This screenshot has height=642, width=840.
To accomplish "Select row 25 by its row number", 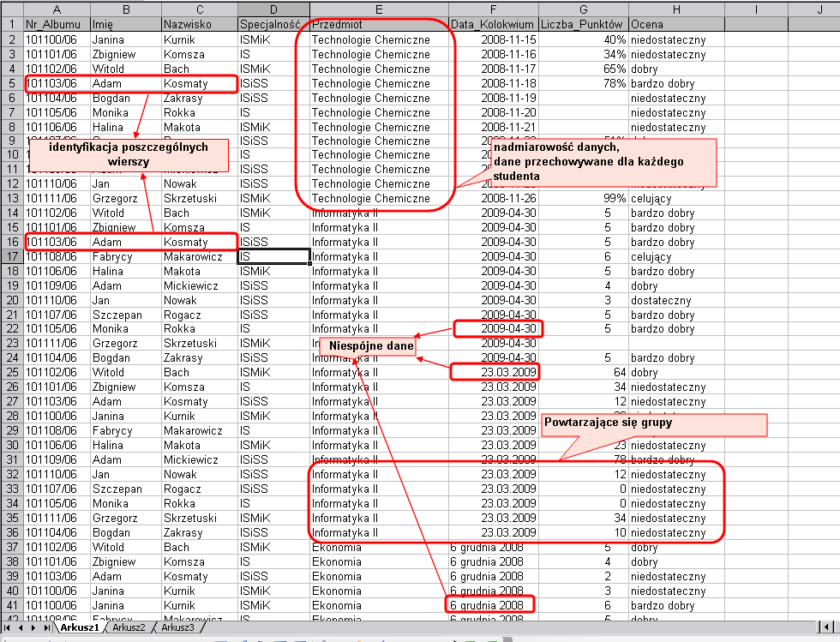I will [x=12, y=373].
